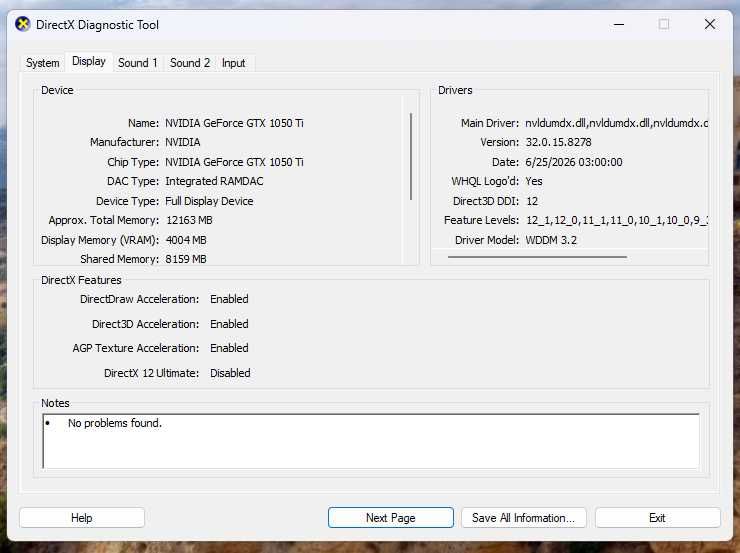Close the DirectX Diagnostic Tool window
Image resolution: width=740 pixels, height=553 pixels.
coord(709,25)
